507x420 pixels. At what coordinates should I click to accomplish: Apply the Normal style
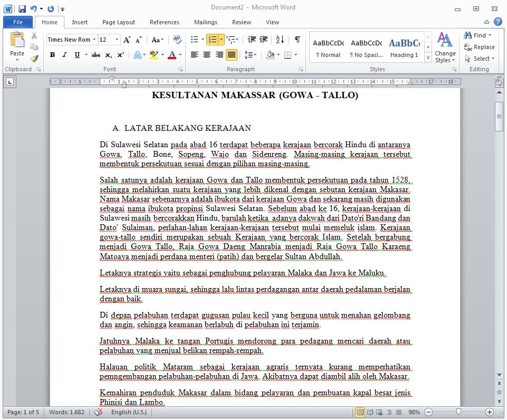(x=329, y=47)
